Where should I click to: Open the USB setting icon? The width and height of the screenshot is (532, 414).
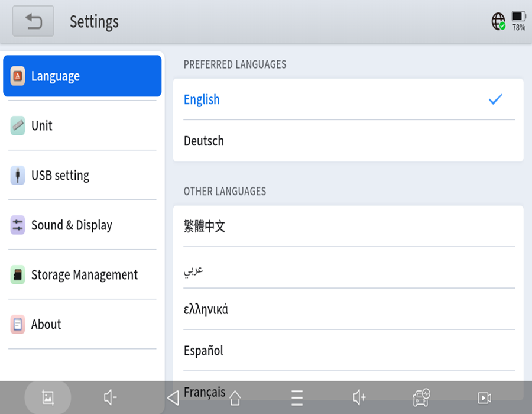pyautogui.click(x=18, y=175)
